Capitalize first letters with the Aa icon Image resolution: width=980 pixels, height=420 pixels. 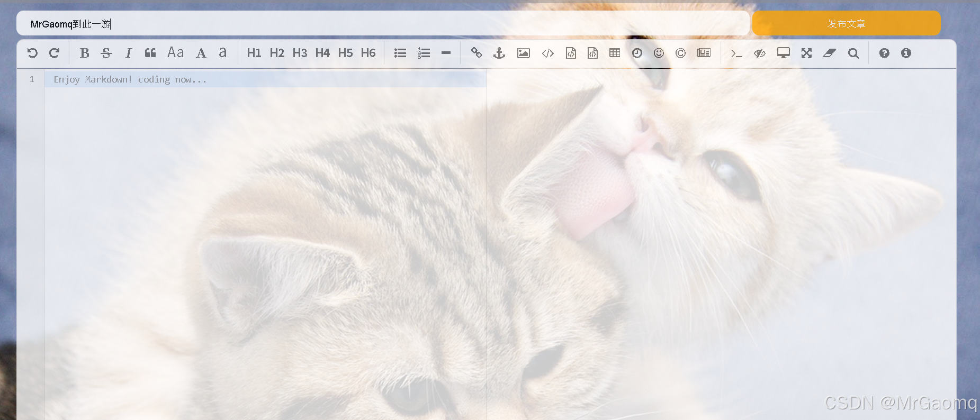(175, 52)
